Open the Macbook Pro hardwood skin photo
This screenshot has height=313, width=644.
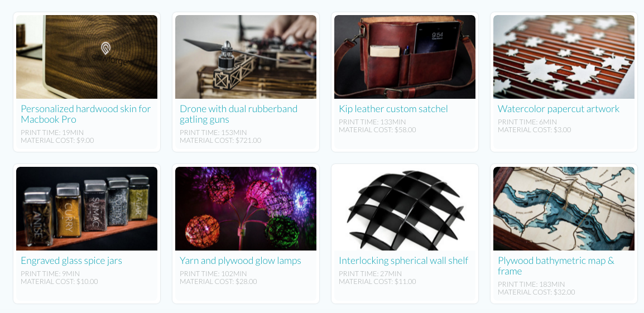[x=86, y=57]
